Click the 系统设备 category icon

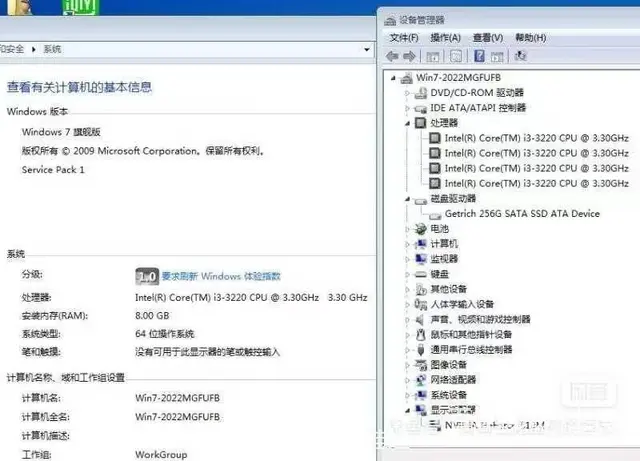(x=420, y=395)
